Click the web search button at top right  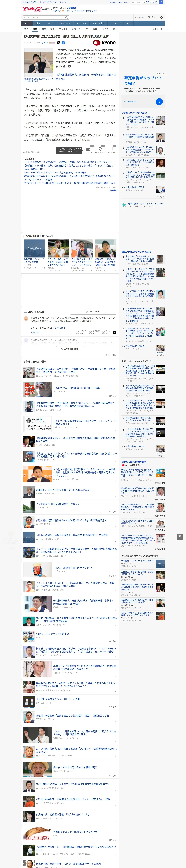[161, 2]
